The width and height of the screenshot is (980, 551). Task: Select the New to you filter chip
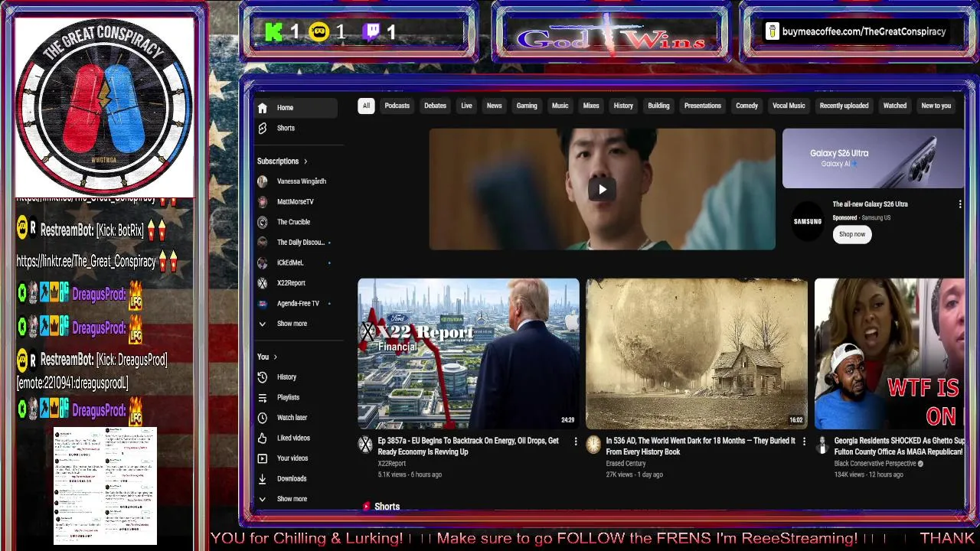pos(936,106)
